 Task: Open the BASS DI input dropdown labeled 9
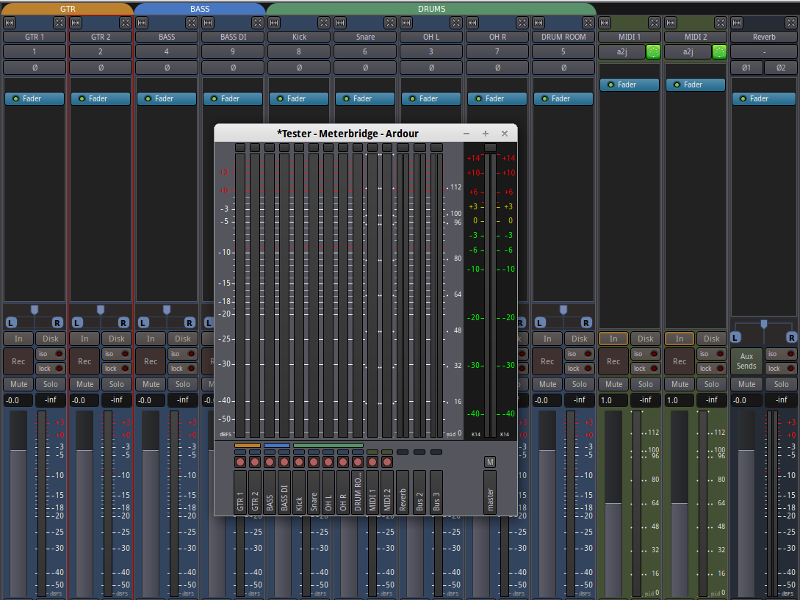coord(232,51)
